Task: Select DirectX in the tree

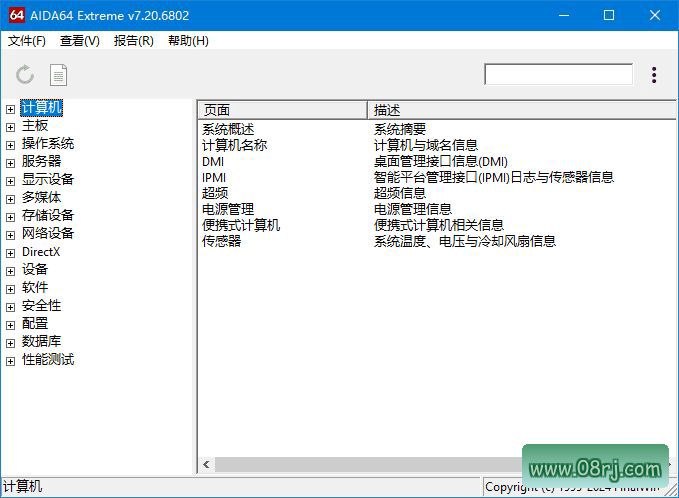Action: pos(41,252)
